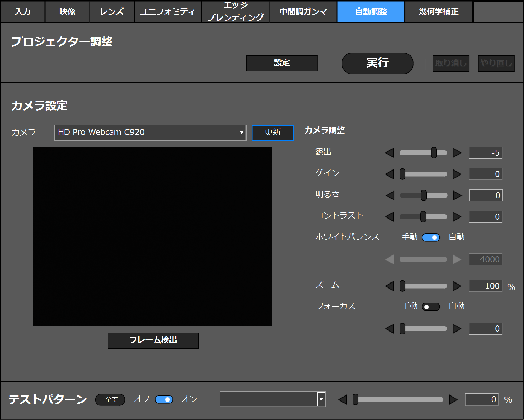Expand the test pattern type dropdown

pos(321,399)
